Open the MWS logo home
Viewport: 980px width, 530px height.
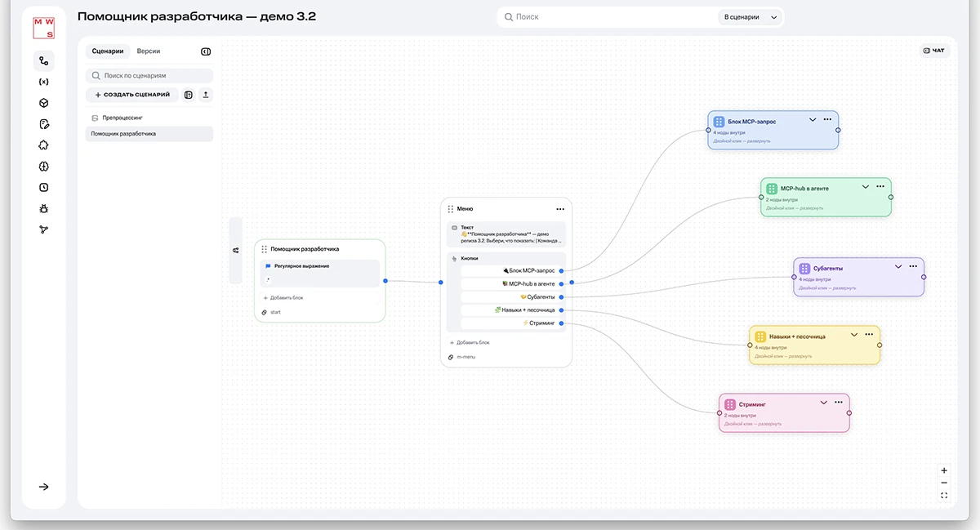pos(44,28)
